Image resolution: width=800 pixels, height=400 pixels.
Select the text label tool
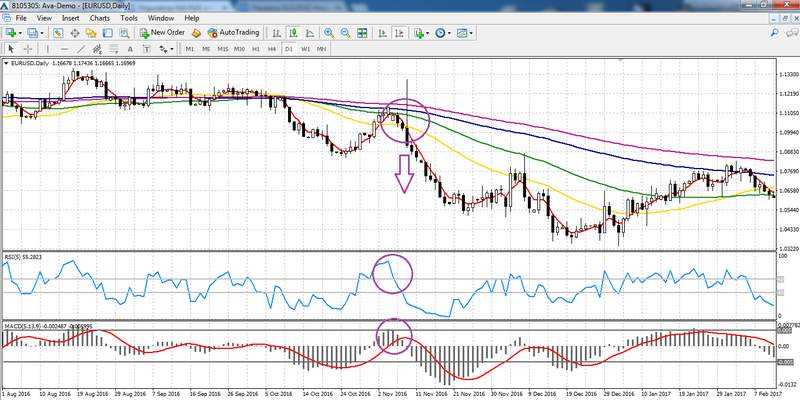click(x=130, y=48)
